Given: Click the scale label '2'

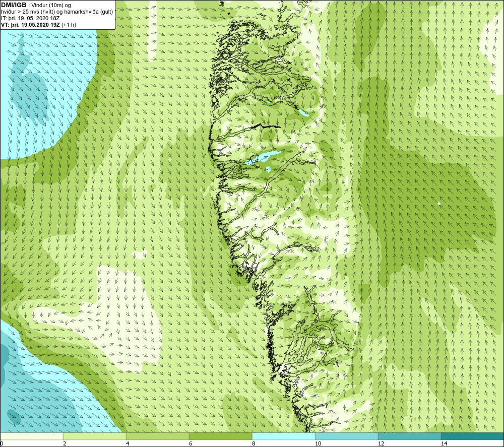Looking at the screenshot, I should (x=65, y=444).
